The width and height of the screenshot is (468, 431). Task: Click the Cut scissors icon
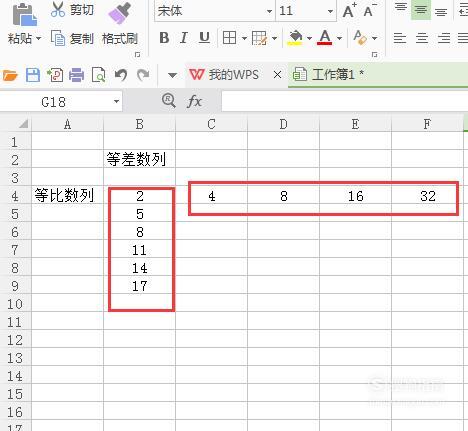(x=58, y=9)
